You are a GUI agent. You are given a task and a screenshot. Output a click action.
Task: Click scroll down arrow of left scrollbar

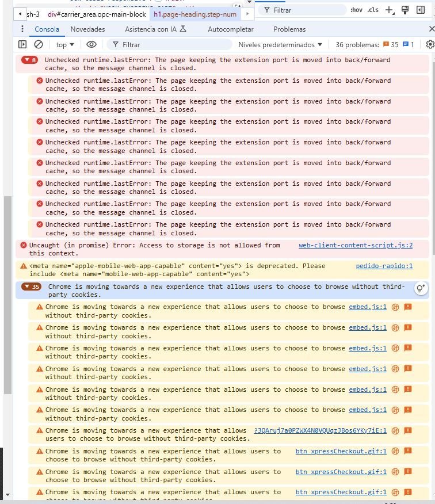7,495
